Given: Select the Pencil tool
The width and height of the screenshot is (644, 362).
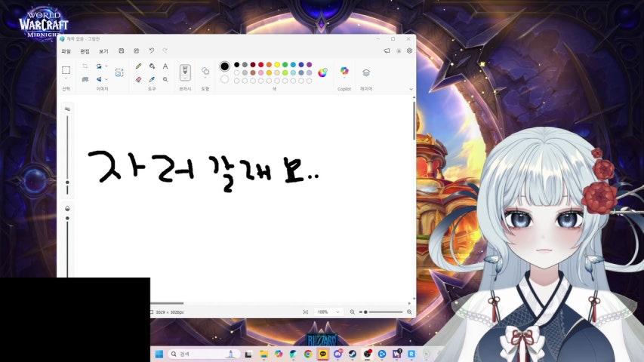Looking at the screenshot, I should click(138, 66).
